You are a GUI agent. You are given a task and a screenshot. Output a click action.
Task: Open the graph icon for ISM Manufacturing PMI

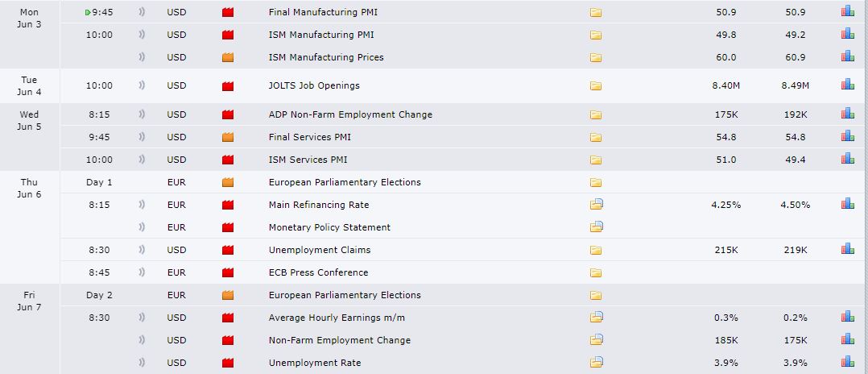coord(847,34)
